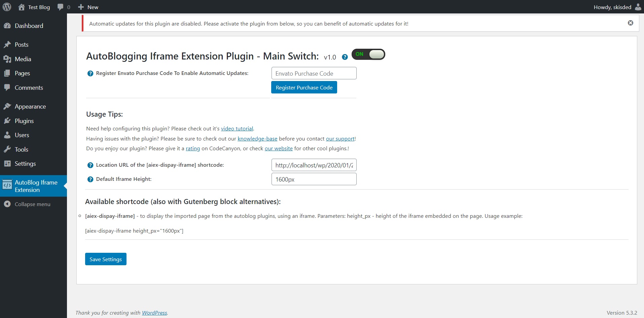
Task: Click the New plus icon
Action: pos(81,7)
